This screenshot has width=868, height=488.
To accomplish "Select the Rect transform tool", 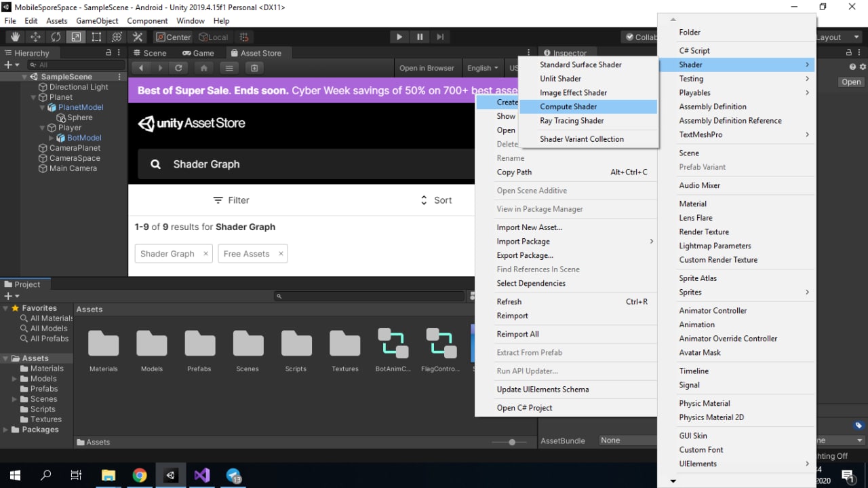I will point(96,37).
